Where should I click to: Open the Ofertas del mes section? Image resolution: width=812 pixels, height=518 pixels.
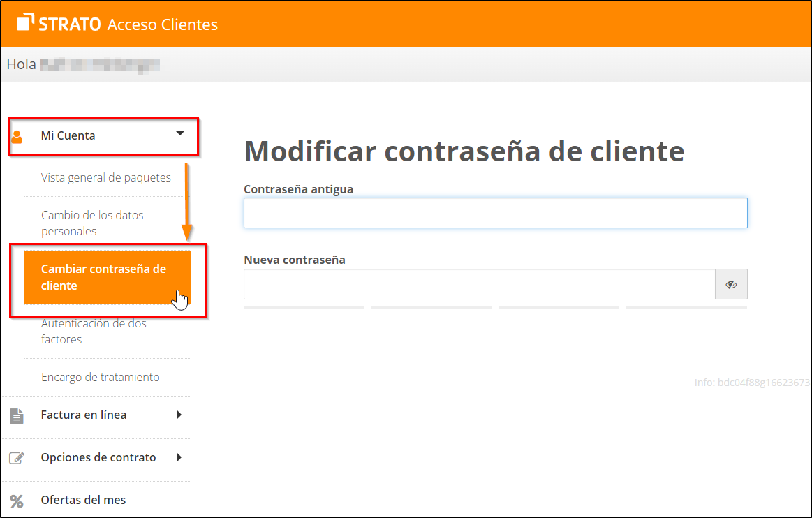click(x=83, y=500)
